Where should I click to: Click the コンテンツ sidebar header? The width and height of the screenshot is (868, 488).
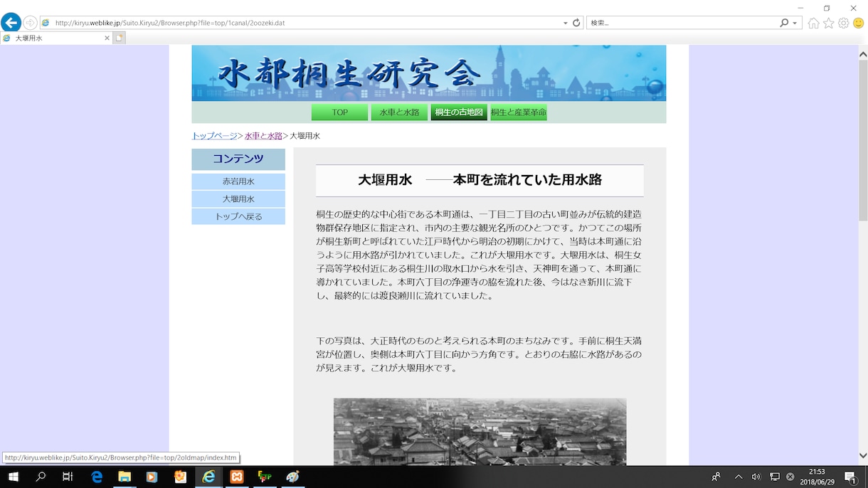coord(238,159)
